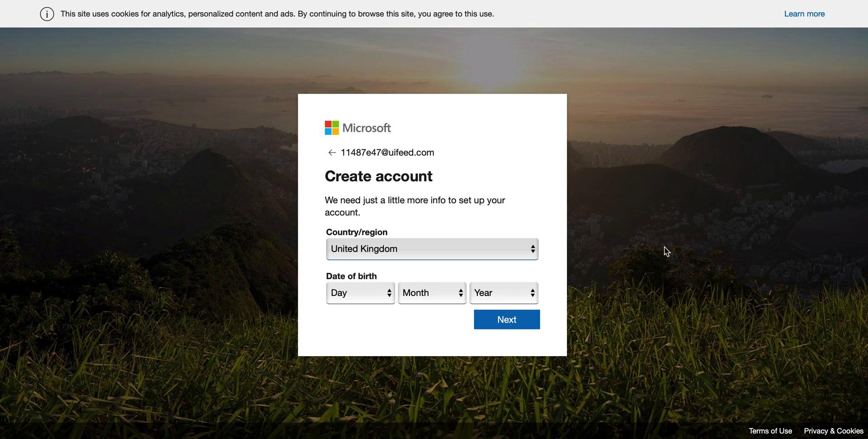Screen dimensions: 868x439
Task: Open the Month dropdown
Action: (432, 293)
